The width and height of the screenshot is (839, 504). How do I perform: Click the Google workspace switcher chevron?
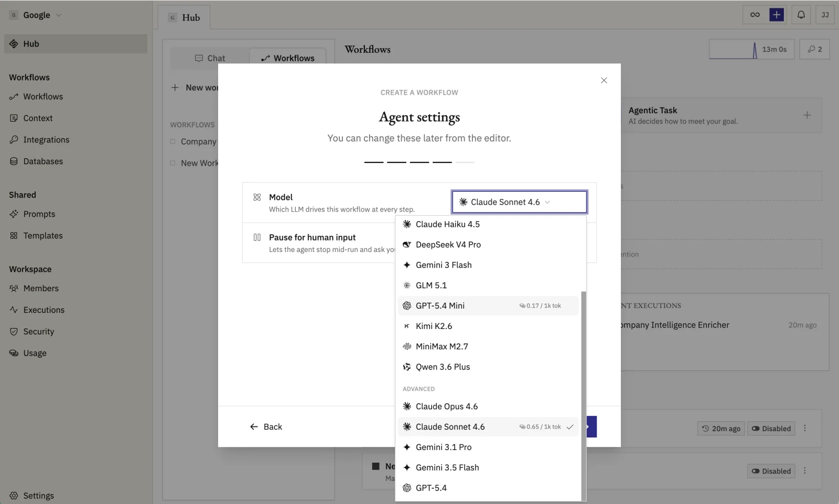coord(59,15)
